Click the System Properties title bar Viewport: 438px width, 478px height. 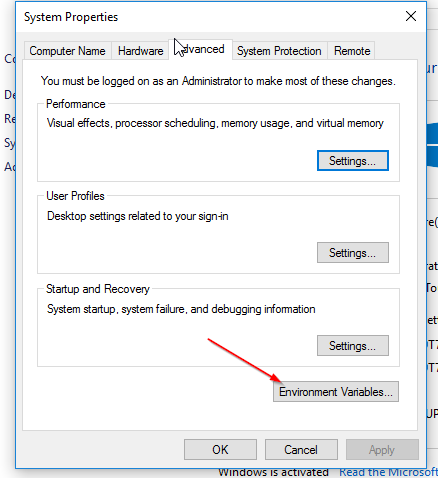200,17
